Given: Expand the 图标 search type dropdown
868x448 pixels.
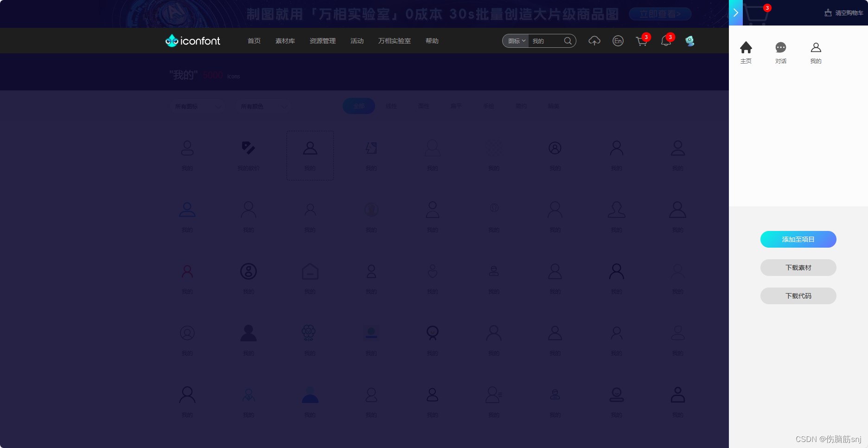Looking at the screenshot, I should click(x=516, y=41).
